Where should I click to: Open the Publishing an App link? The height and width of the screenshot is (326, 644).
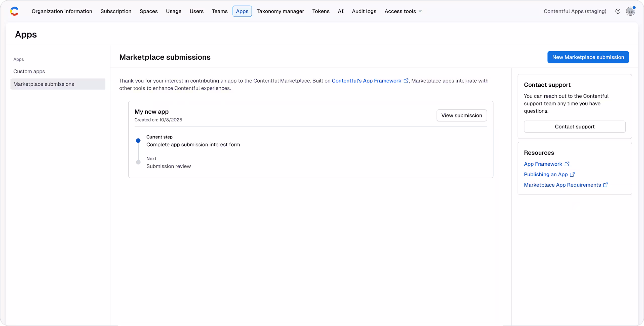546,174
